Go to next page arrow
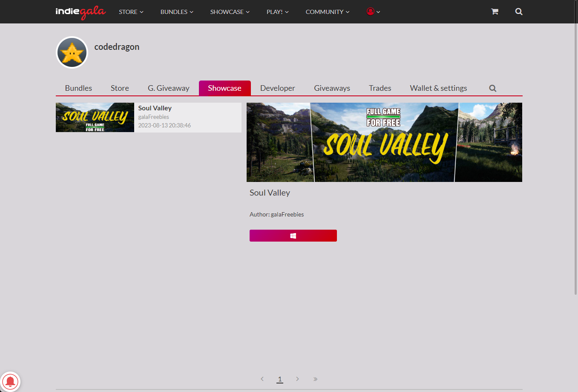The width and height of the screenshot is (578, 392). pos(297,379)
